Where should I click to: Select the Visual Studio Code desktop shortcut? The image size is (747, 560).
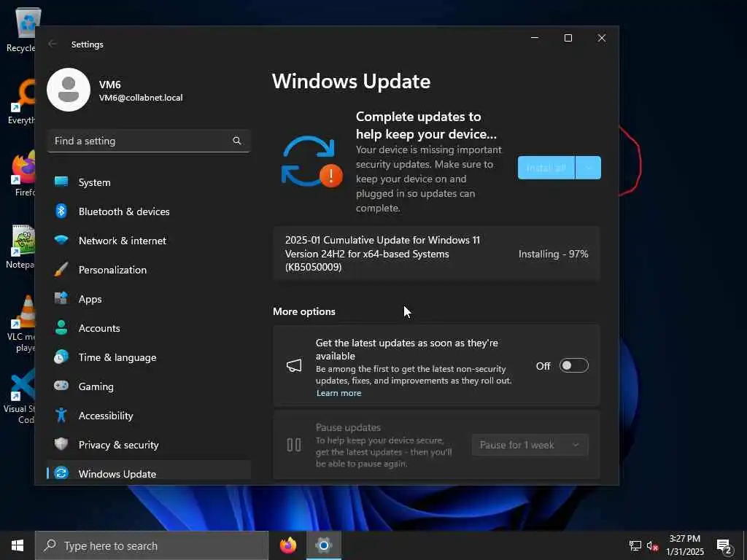tap(20, 396)
